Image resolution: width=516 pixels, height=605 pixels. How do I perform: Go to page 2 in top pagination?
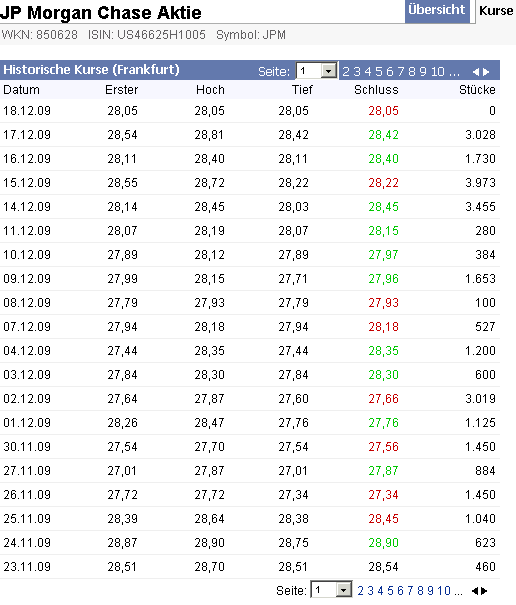click(346, 72)
